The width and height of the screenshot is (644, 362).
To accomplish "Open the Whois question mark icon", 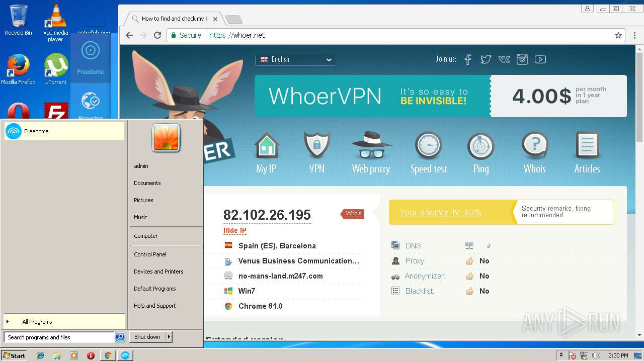I will point(534,146).
